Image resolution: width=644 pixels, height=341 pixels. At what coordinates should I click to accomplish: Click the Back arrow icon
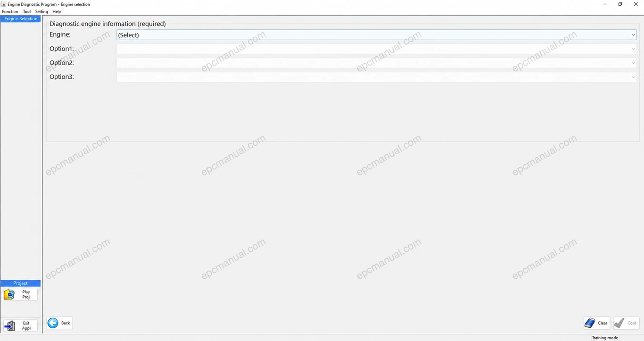53,323
